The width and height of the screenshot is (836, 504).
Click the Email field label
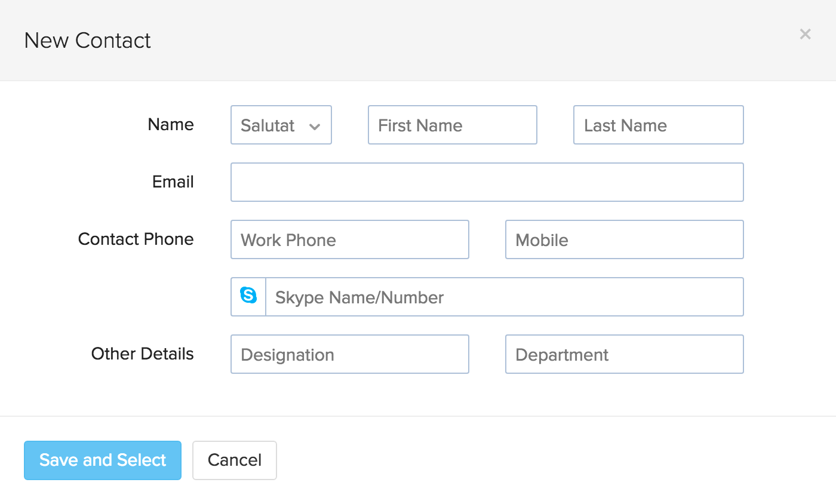click(172, 182)
